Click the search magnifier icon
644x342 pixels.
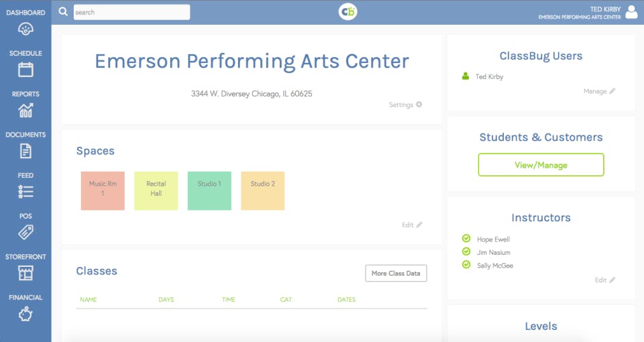[x=63, y=12]
